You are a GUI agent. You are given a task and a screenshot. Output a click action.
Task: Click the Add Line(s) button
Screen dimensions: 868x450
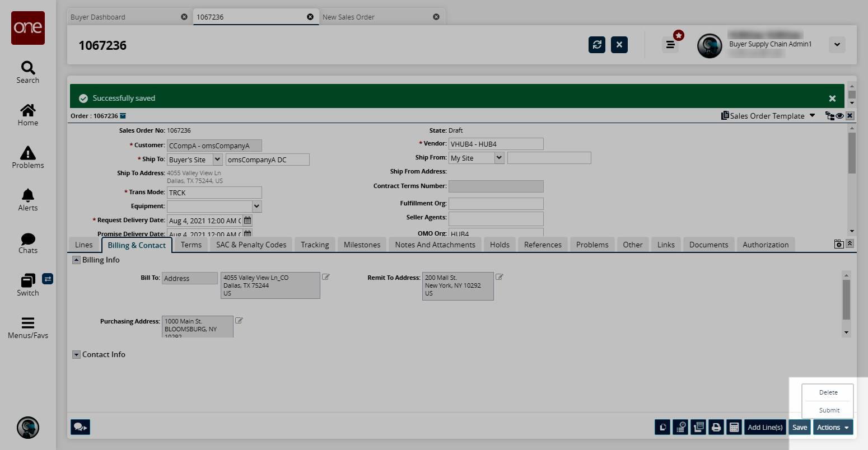click(x=765, y=427)
